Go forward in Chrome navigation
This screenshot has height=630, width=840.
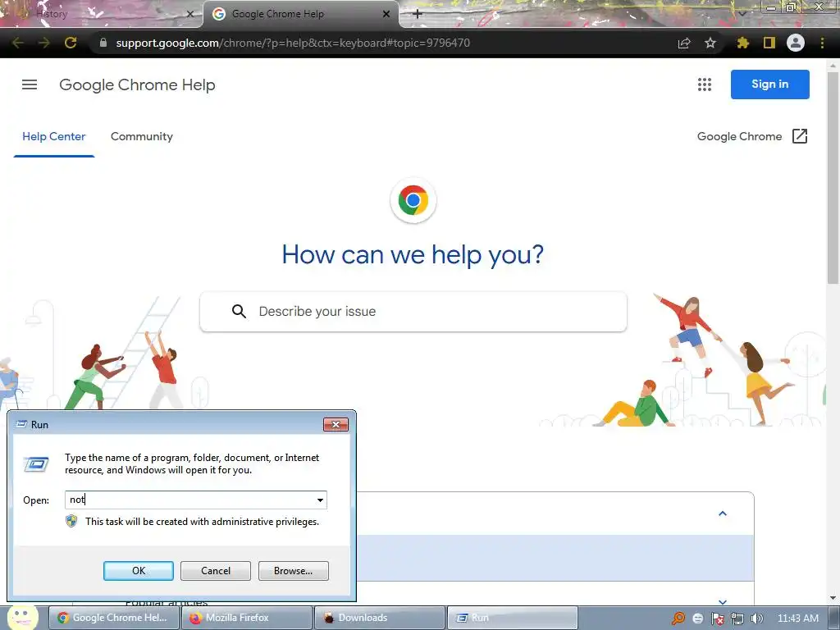[44, 43]
